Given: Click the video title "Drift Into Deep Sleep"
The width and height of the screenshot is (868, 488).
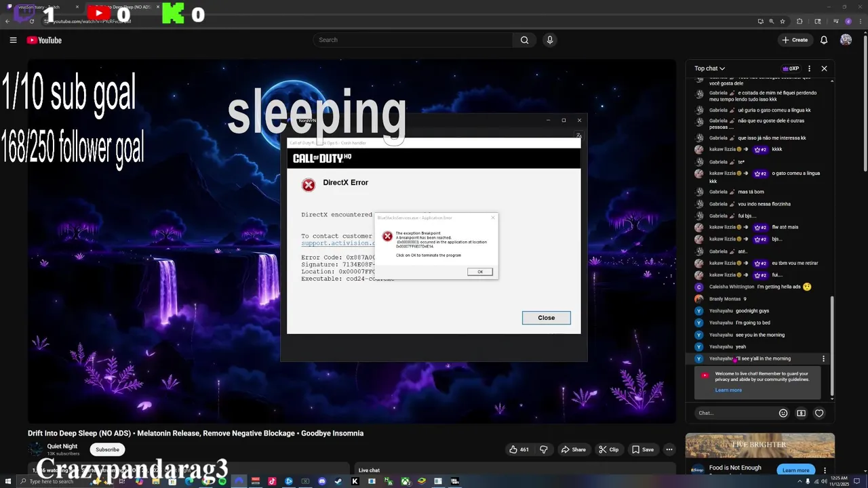Looking at the screenshot, I should pos(195,433).
